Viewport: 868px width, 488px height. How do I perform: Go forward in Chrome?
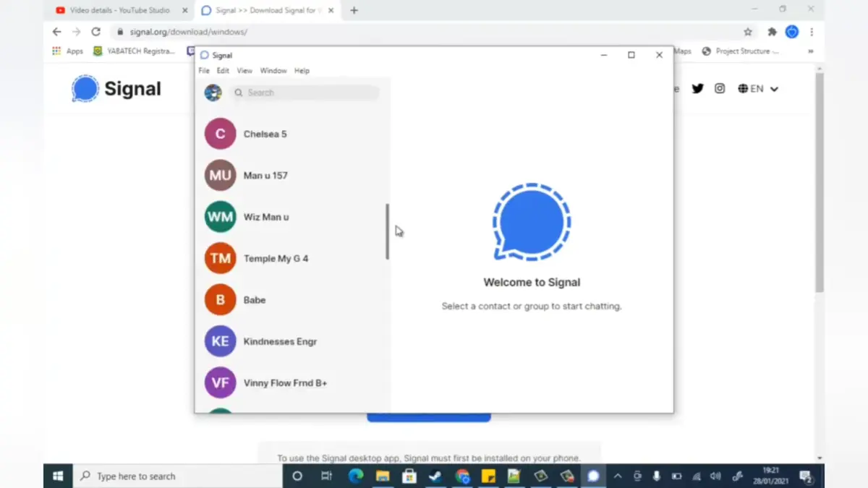[76, 32]
